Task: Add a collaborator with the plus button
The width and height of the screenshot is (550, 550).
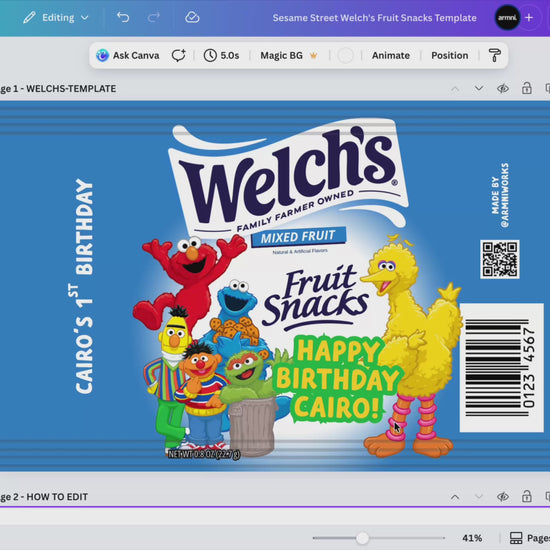Action: (529, 18)
